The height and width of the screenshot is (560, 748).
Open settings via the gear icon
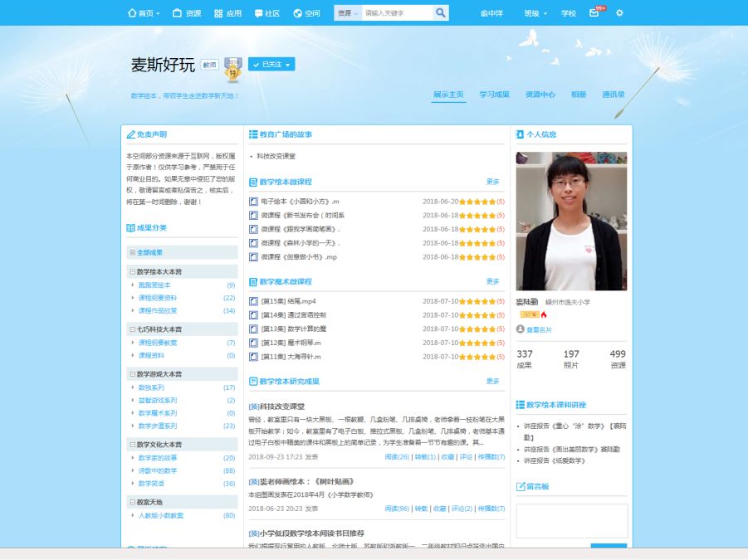(619, 13)
